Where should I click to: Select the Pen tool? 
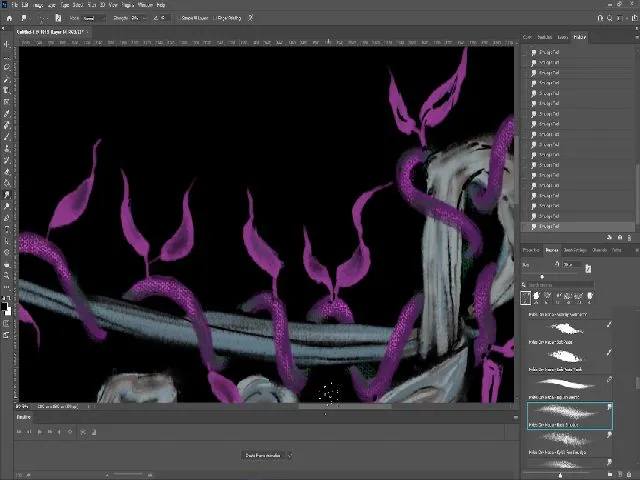7,218
